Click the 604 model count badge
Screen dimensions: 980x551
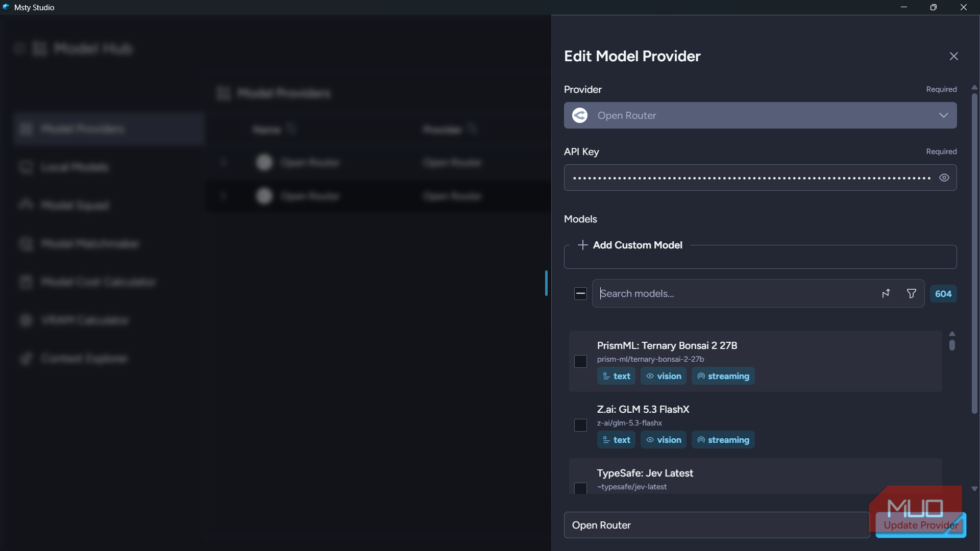point(943,293)
